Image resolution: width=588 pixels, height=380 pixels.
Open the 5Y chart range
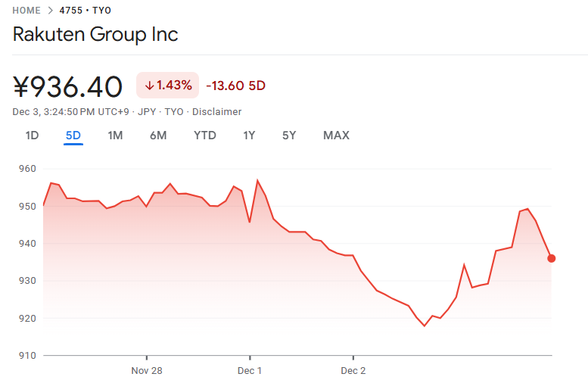click(289, 135)
